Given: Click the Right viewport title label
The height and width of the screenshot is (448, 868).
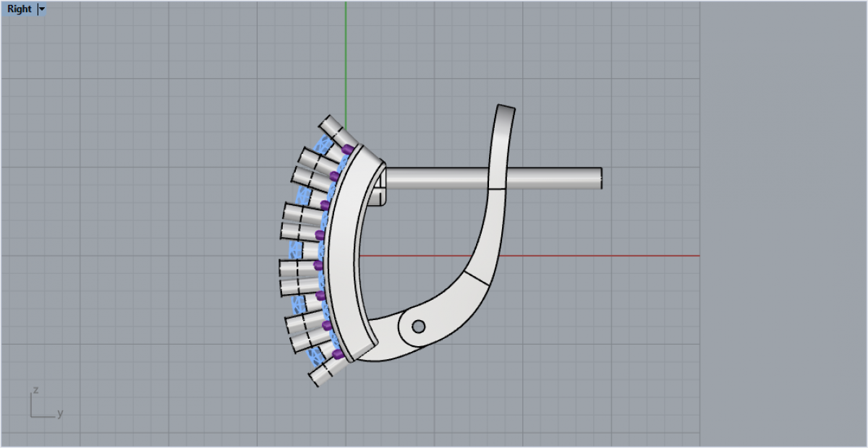Looking at the screenshot, I should pyautogui.click(x=20, y=9).
